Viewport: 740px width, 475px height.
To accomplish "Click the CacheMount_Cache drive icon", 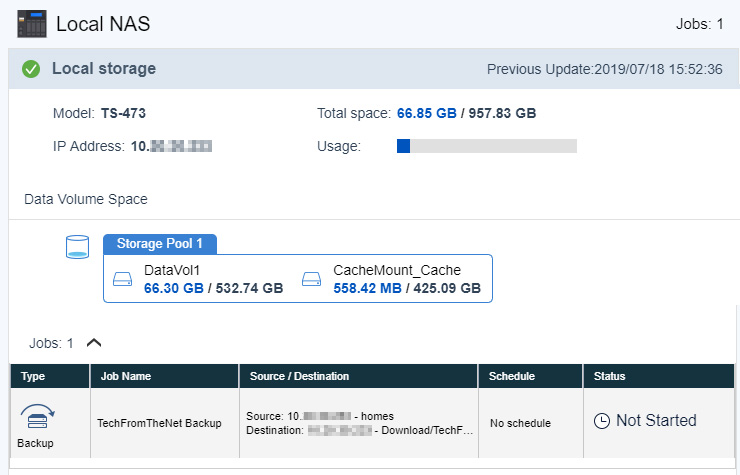I will tap(312, 279).
